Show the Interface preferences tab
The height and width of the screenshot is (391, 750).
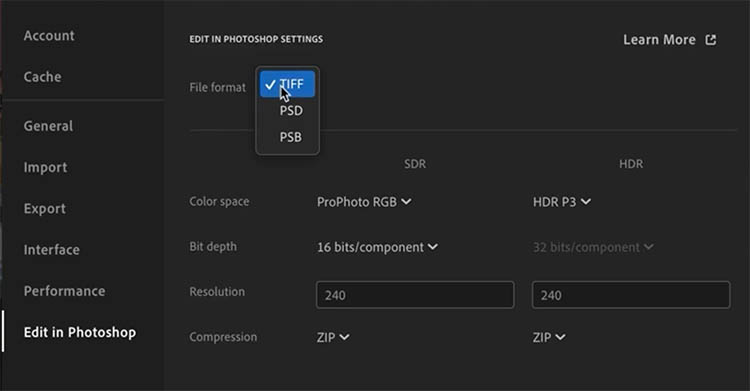(x=52, y=250)
